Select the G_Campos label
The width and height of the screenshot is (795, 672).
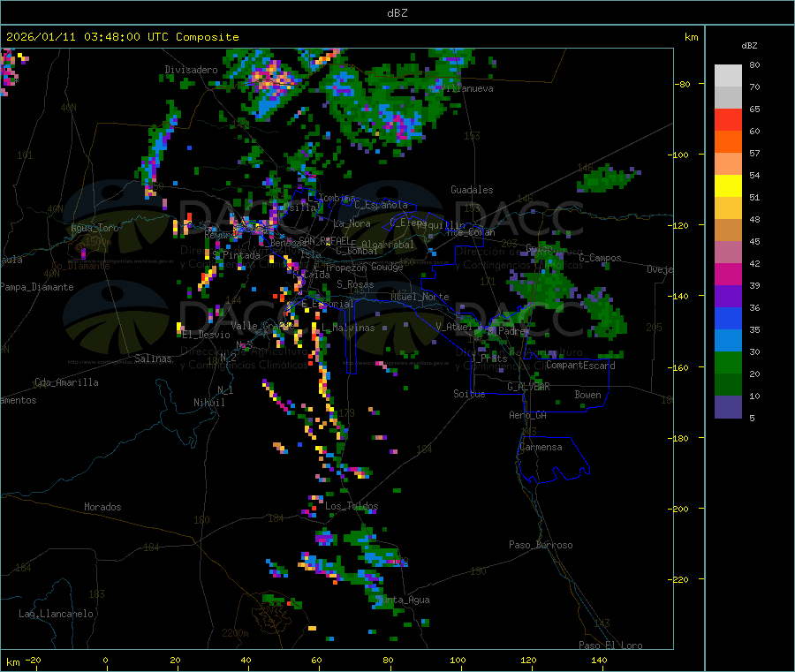pyautogui.click(x=600, y=258)
